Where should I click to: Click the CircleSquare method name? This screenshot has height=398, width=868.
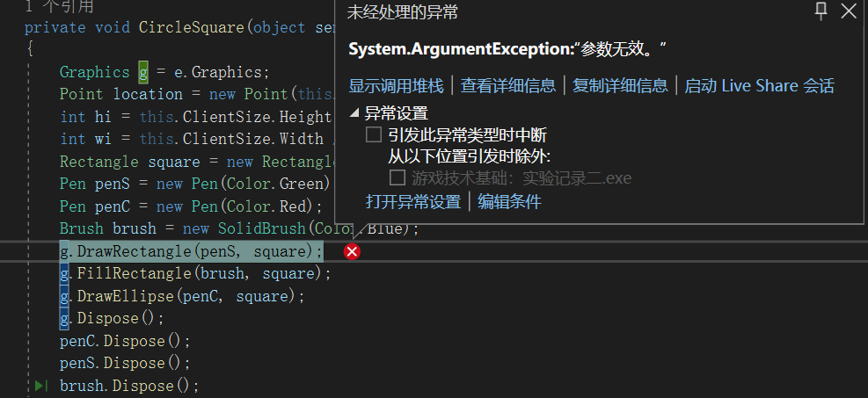pyautogui.click(x=191, y=27)
